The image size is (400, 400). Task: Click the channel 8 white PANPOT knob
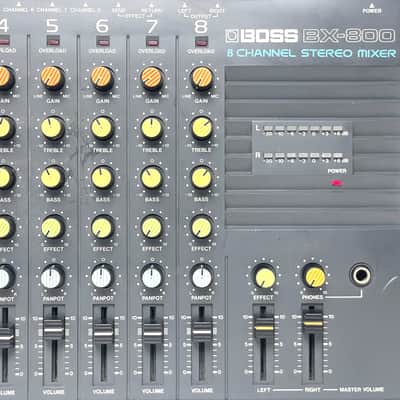coord(202,277)
